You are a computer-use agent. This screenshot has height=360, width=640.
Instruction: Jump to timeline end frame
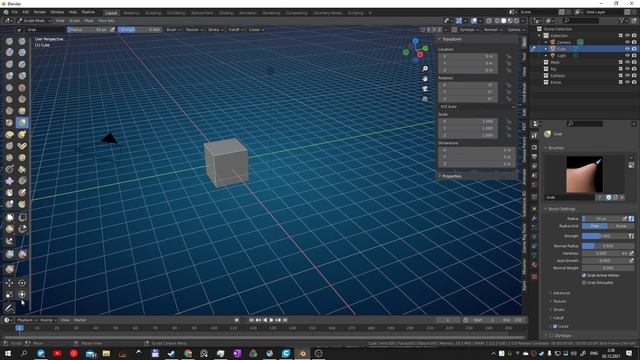pyautogui.click(x=285, y=320)
